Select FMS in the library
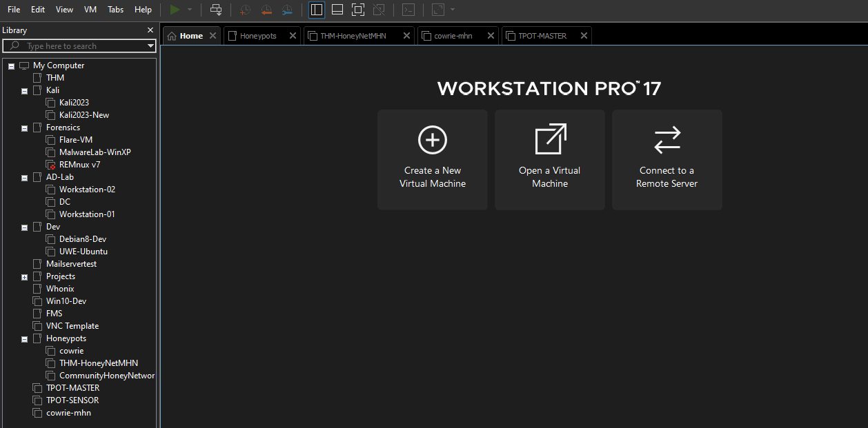This screenshot has width=868, height=428. (x=54, y=314)
